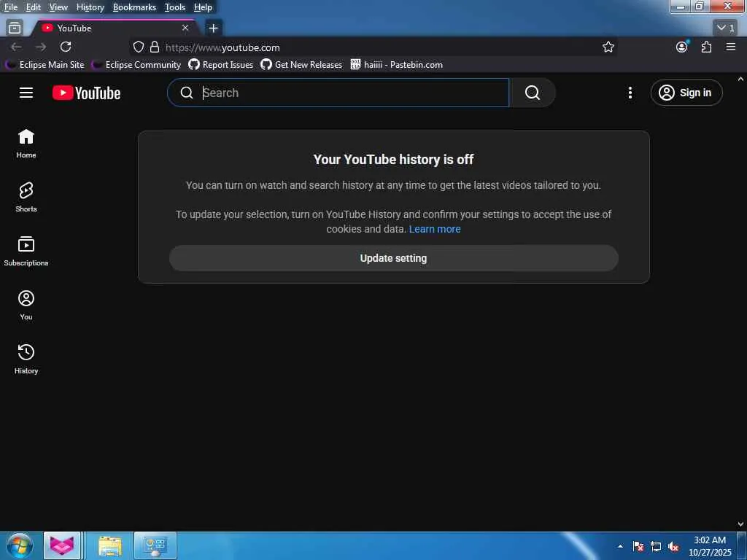This screenshot has height=560, width=747.
Task: Click the pink Eclipse browser taskbar icon
Action: coord(62,545)
